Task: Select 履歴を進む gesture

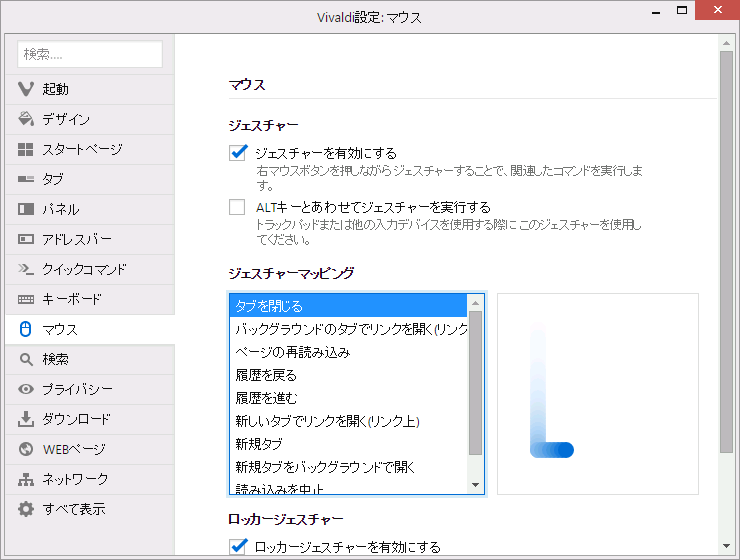Action: coord(348,398)
